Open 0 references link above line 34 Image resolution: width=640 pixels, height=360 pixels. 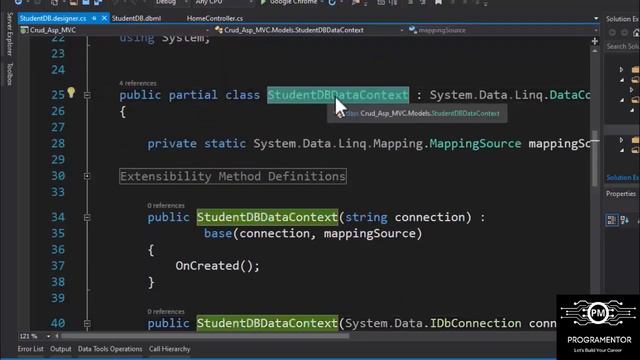(166, 206)
